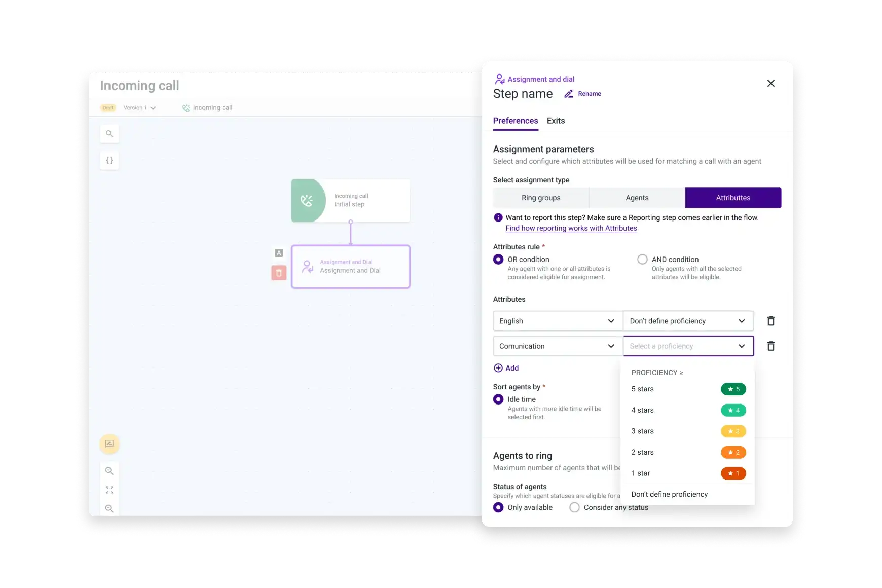Zoom in on the flow canvas
The width and height of the screenshot is (882, 588).
pos(109,471)
